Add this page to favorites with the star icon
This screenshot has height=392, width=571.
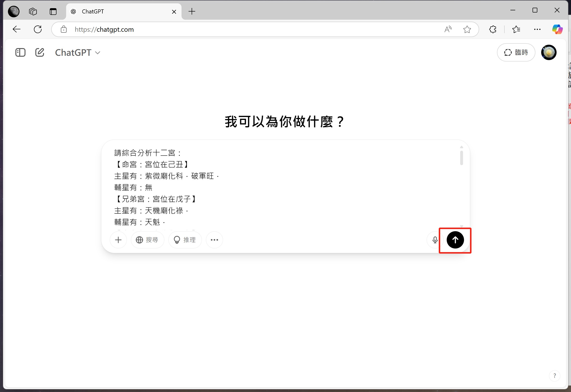click(x=467, y=30)
